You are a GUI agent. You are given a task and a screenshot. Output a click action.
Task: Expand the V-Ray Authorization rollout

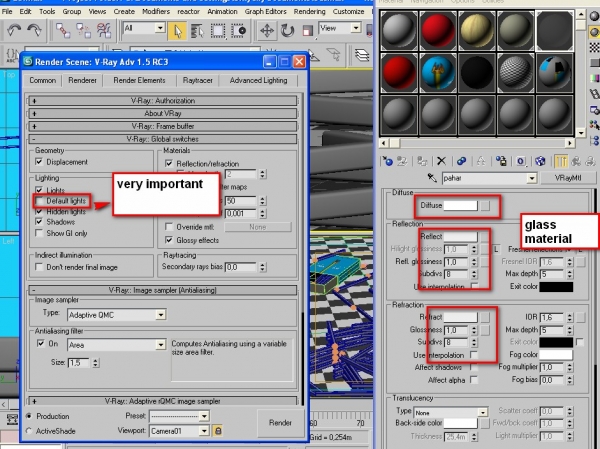click(x=163, y=101)
